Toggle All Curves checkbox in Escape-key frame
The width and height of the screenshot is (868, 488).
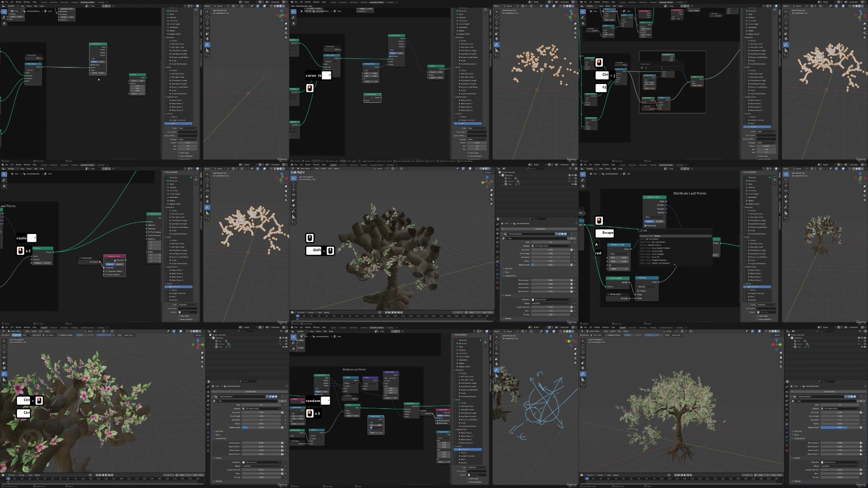coord(646,225)
